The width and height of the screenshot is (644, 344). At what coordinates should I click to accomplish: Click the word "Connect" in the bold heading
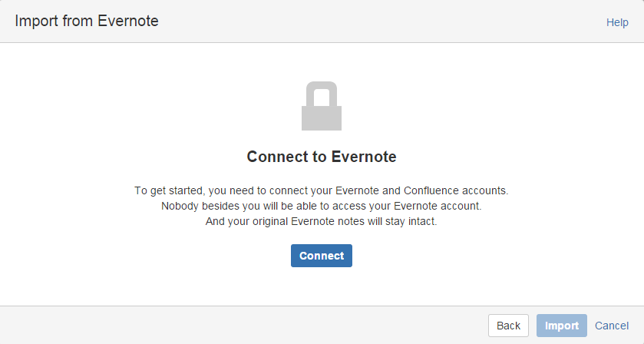(277, 157)
